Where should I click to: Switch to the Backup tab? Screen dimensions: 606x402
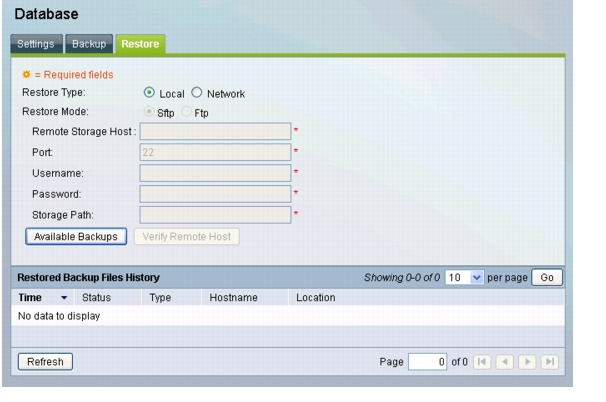point(89,44)
